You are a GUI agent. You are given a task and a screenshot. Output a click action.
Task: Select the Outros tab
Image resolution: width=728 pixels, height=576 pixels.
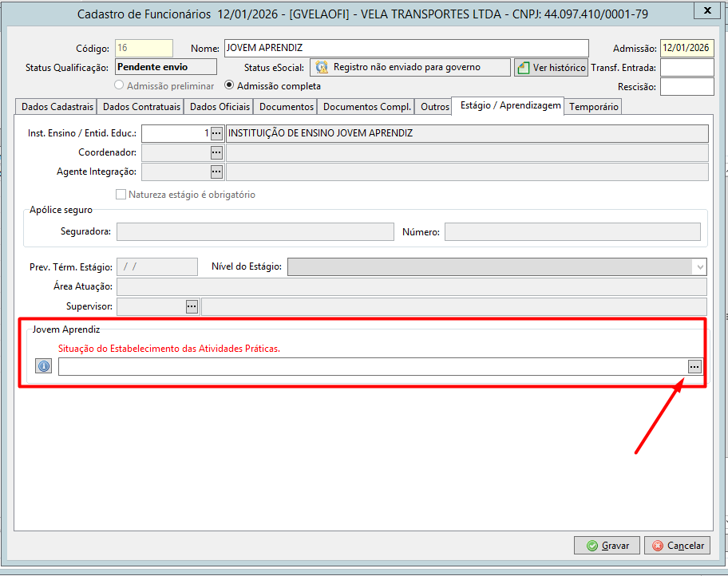434,107
